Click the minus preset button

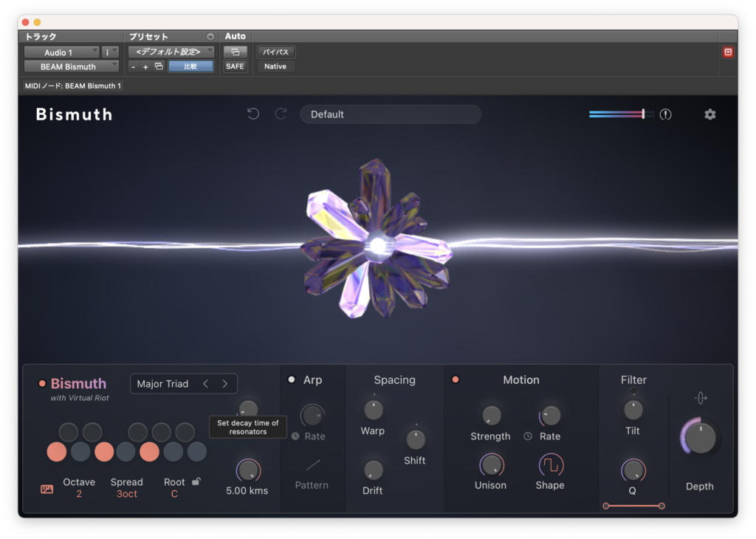[134, 67]
